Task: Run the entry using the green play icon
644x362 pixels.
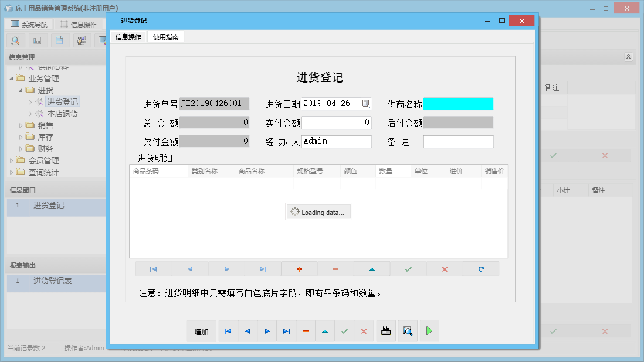Action: [x=429, y=331]
